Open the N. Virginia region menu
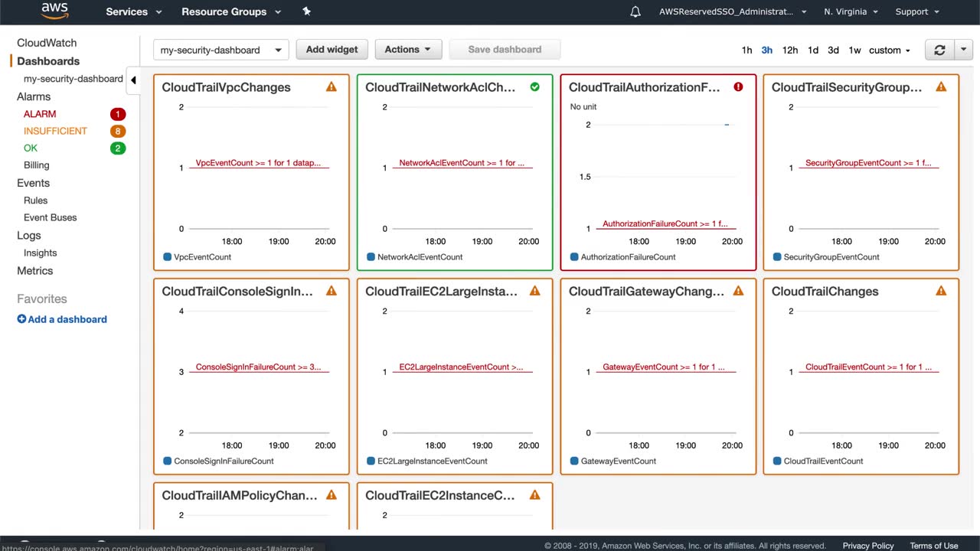980x551 pixels. [x=851, y=11]
